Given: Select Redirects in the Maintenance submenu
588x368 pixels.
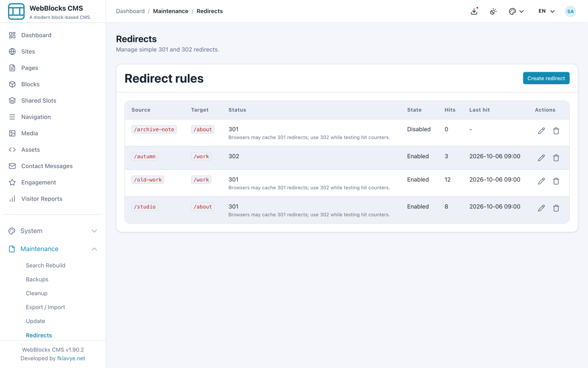Looking at the screenshot, I should click(x=39, y=335).
